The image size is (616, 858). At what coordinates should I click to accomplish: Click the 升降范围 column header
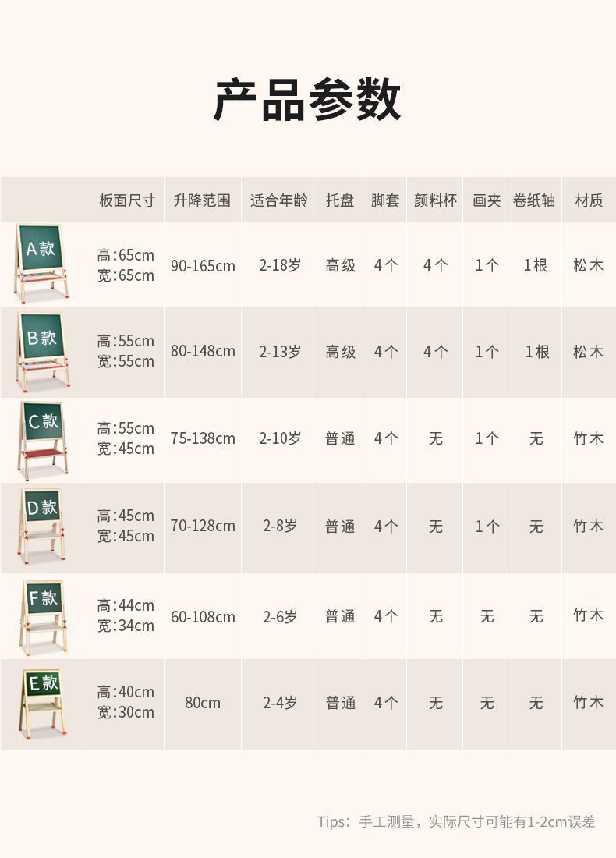[203, 200]
